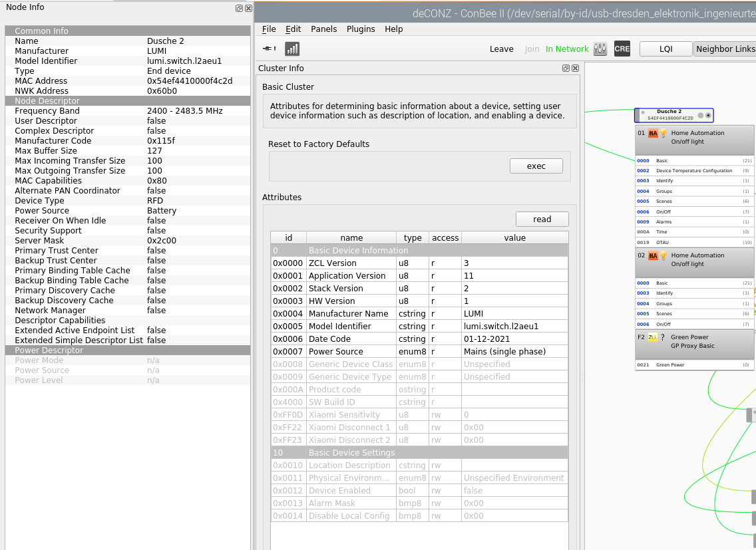Toggle Neighbor Links display
This screenshot has width=756, height=550.
(x=725, y=49)
